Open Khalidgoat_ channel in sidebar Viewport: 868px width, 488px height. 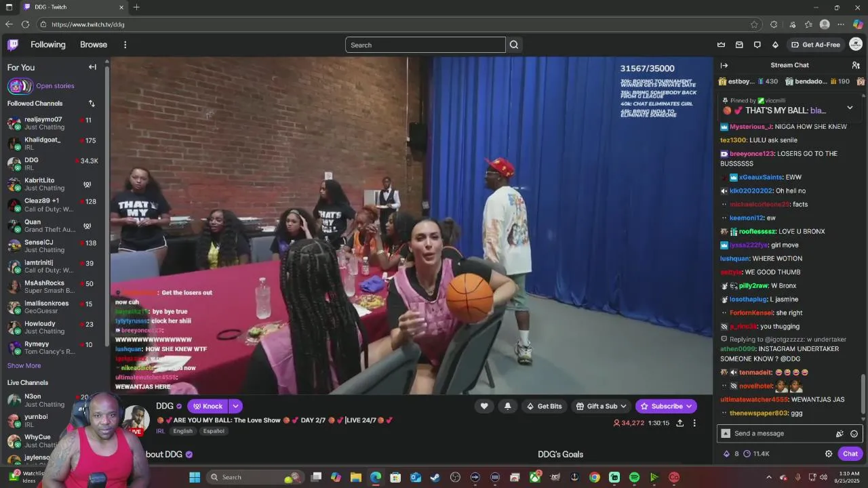coord(53,143)
